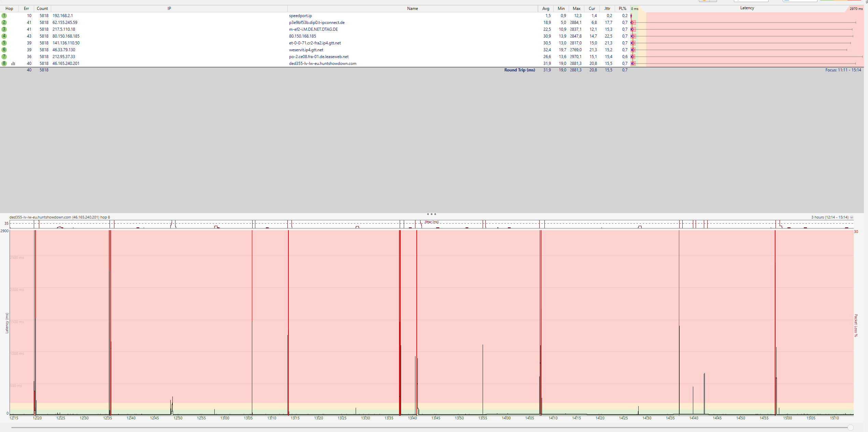Screen dimensions: 868x432
Task: Sort by the PL% column header
Action: (622, 9)
